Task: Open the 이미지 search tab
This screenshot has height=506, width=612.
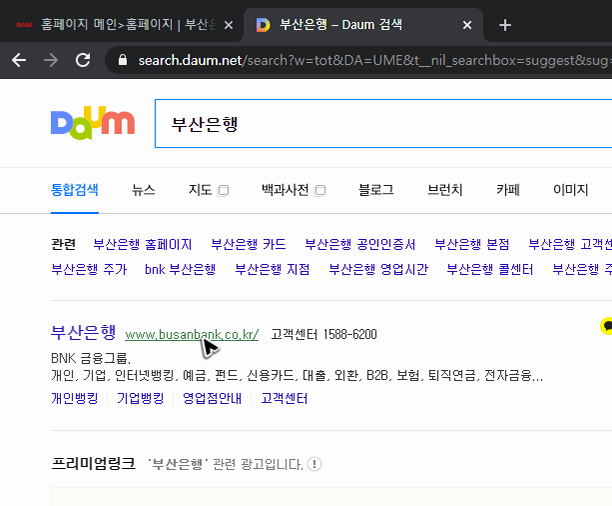Action: (571, 190)
